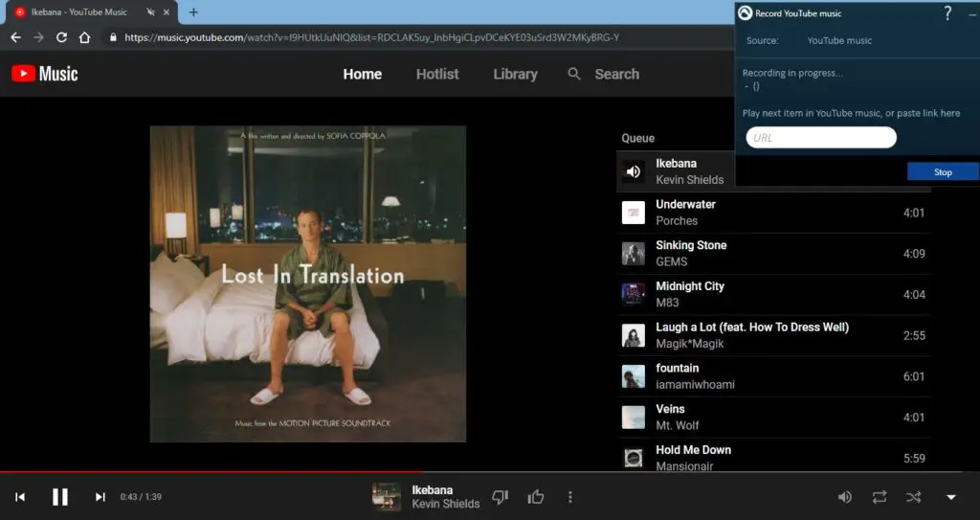Click the YouTube music source label
This screenshot has height=520, width=980.
[839, 40]
